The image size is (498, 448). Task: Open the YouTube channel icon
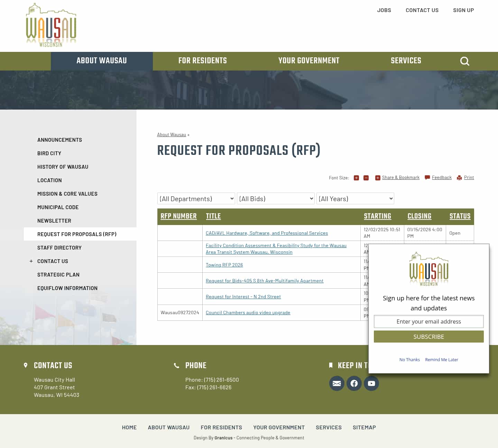tap(371, 383)
